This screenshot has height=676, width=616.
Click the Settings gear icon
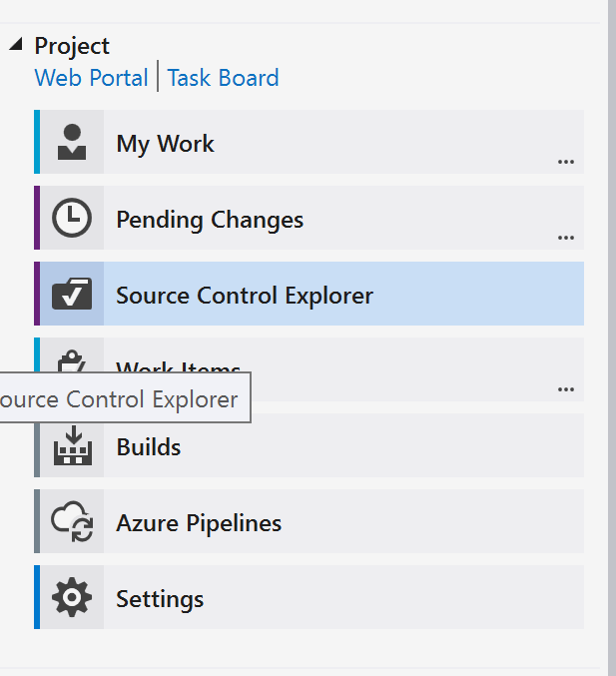click(71, 598)
